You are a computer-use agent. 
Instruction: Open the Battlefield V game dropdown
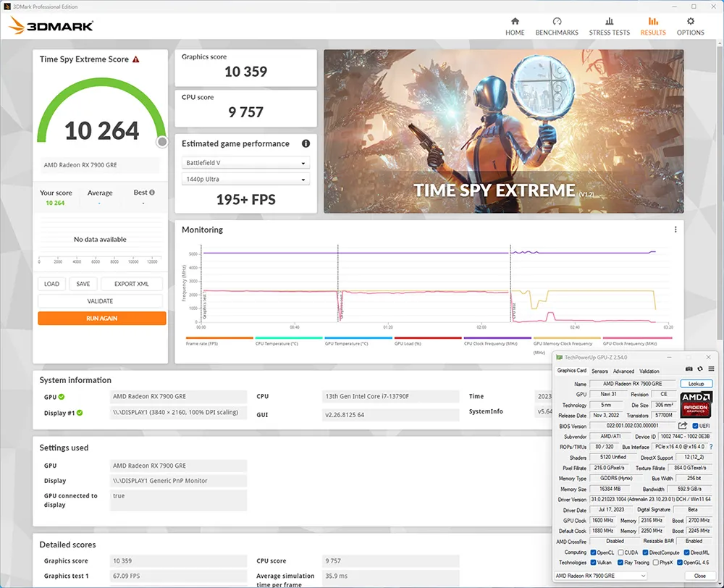click(x=245, y=163)
